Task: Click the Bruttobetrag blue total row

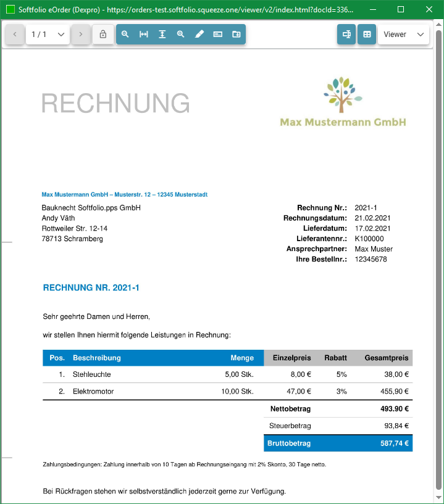Action: click(x=338, y=443)
